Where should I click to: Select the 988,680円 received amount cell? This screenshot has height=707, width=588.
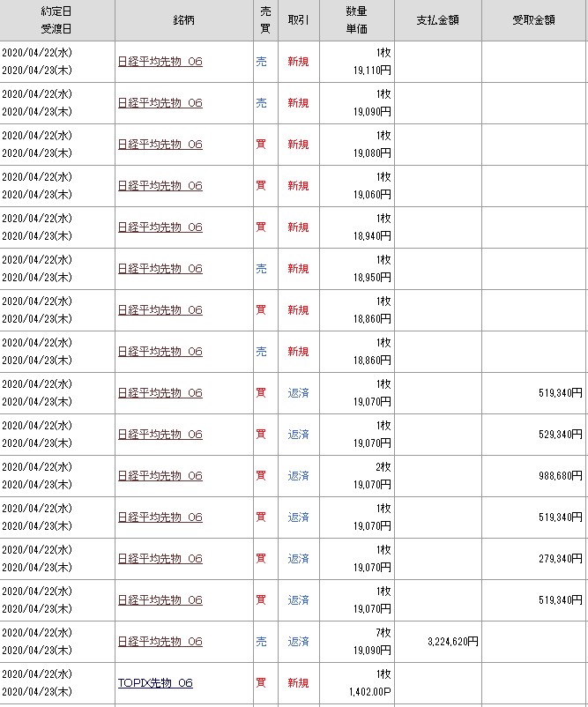pos(555,476)
